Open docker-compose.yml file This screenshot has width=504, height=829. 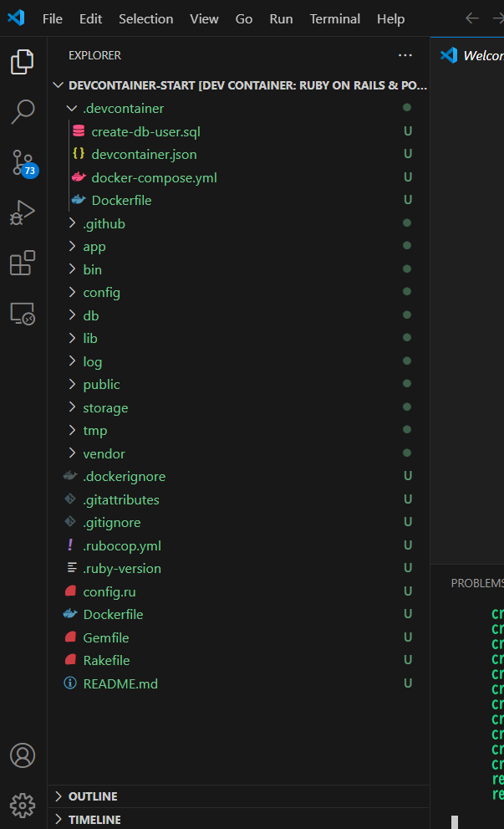155,177
